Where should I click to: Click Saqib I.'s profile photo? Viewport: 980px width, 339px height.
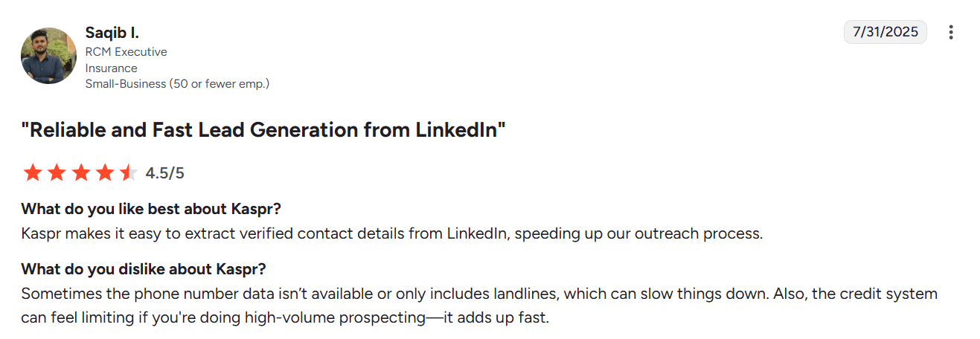[48, 56]
